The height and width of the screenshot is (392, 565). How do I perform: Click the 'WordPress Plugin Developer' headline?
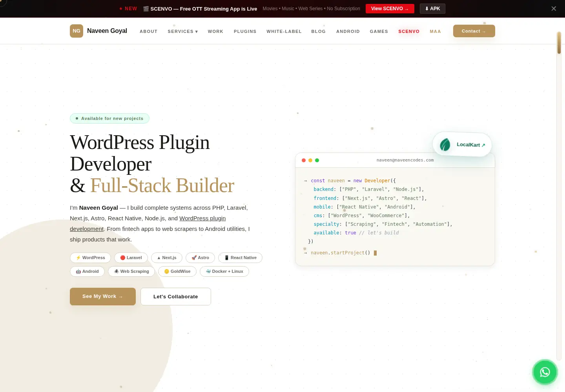(140, 153)
